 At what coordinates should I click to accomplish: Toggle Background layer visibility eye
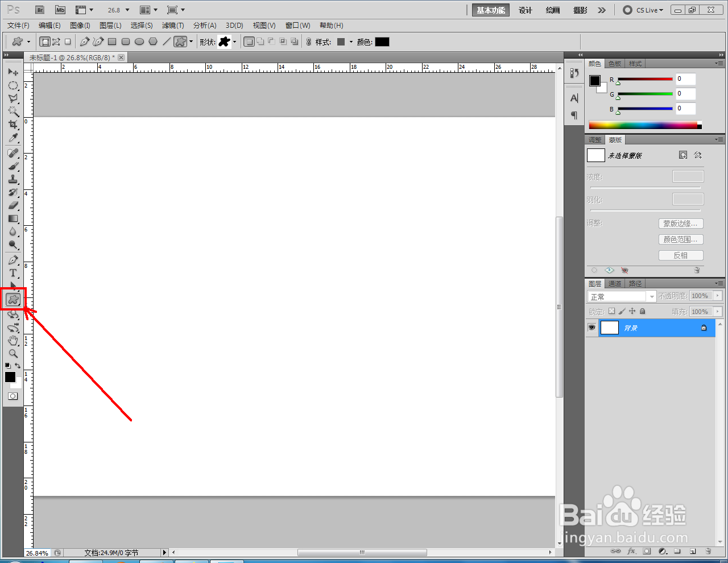[x=592, y=328]
